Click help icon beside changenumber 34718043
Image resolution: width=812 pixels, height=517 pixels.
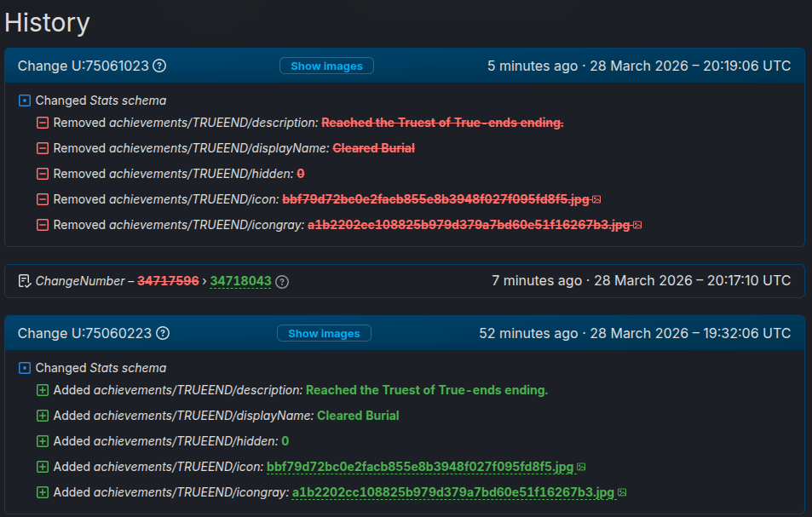click(x=282, y=282)
